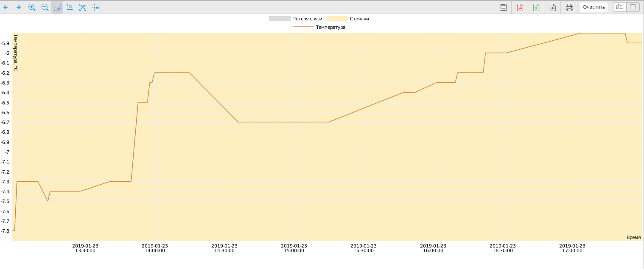Click the file import arrow icon
Screen dimensions: 644x270
tap(553, 7)
